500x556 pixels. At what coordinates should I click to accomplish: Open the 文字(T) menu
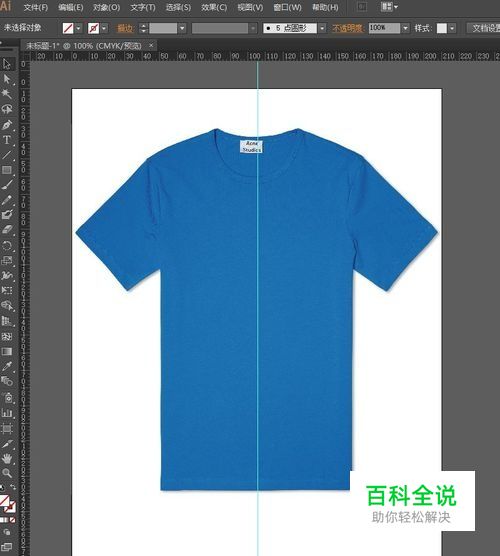pyautogui.click(x=143, y=7)
